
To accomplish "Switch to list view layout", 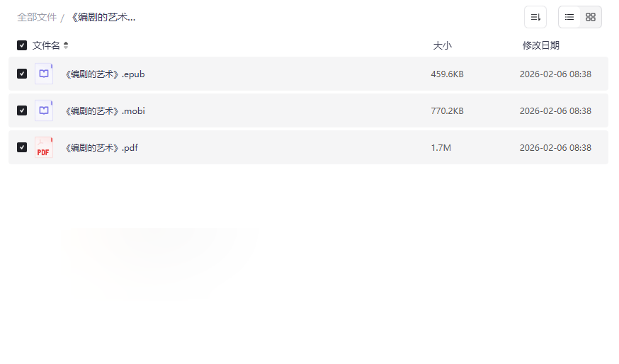I will 569,17.
